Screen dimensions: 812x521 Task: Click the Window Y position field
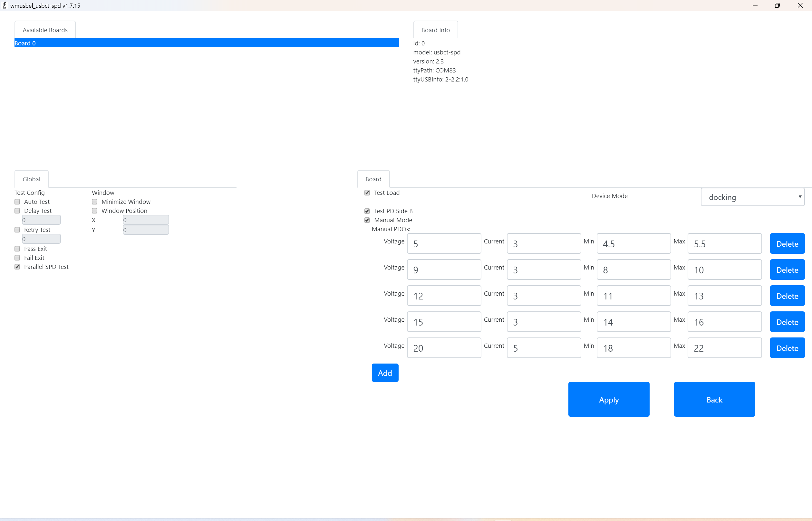click(x=146, y=230)
